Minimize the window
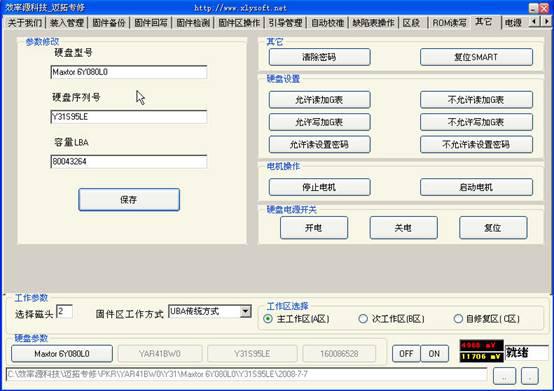The height and width of the screenshot is (391, 554). (533, 8)
